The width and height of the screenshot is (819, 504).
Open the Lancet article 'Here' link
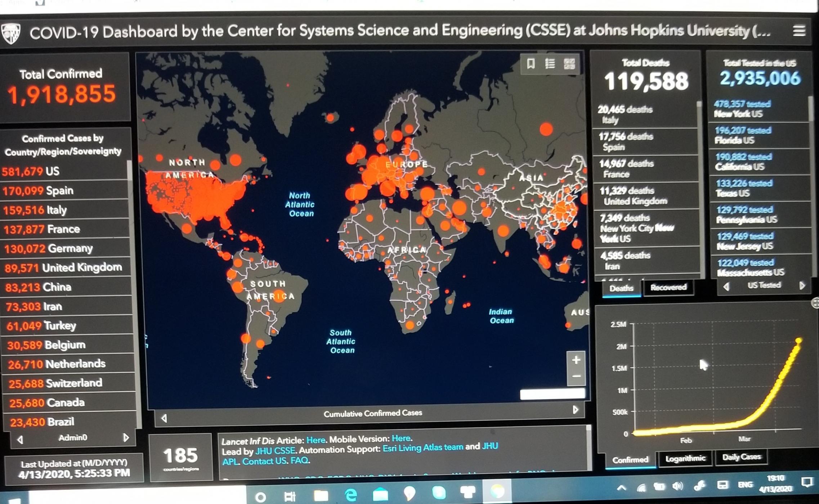[315, 440]
